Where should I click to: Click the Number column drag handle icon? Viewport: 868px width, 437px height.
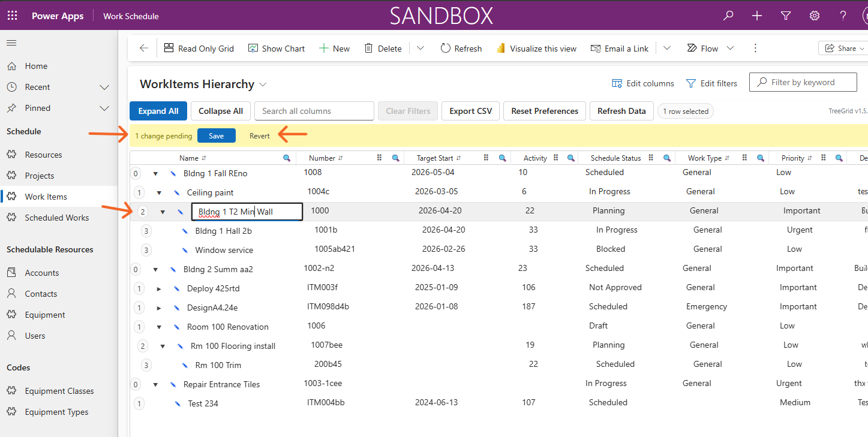tap(379, 158)
